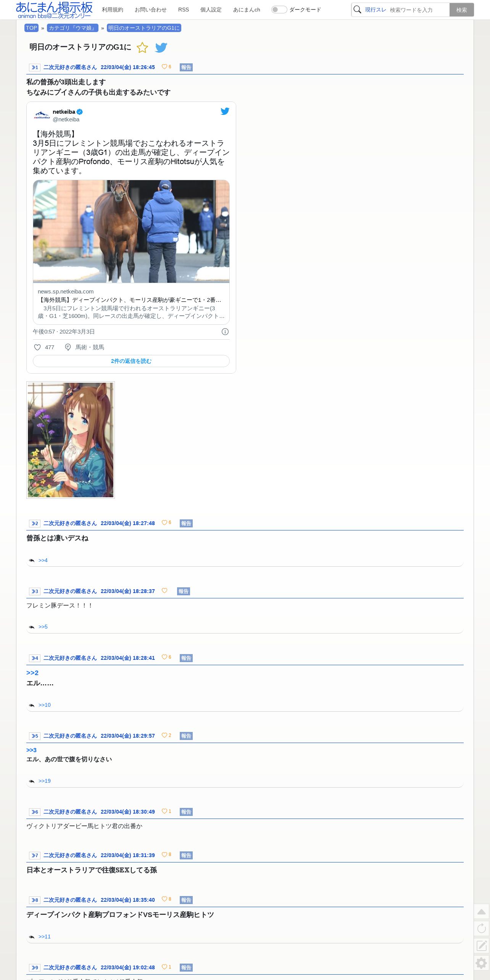Follow the >>5 reply link
This screenshot has height=980, width=490.
[x=43, y=627]
